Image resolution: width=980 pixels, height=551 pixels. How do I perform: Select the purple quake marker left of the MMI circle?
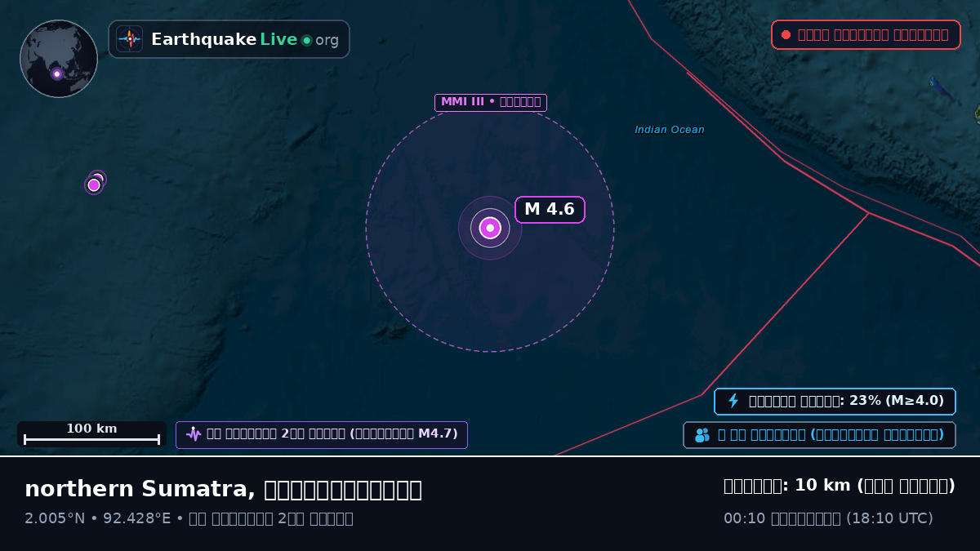tap(95, 184)
